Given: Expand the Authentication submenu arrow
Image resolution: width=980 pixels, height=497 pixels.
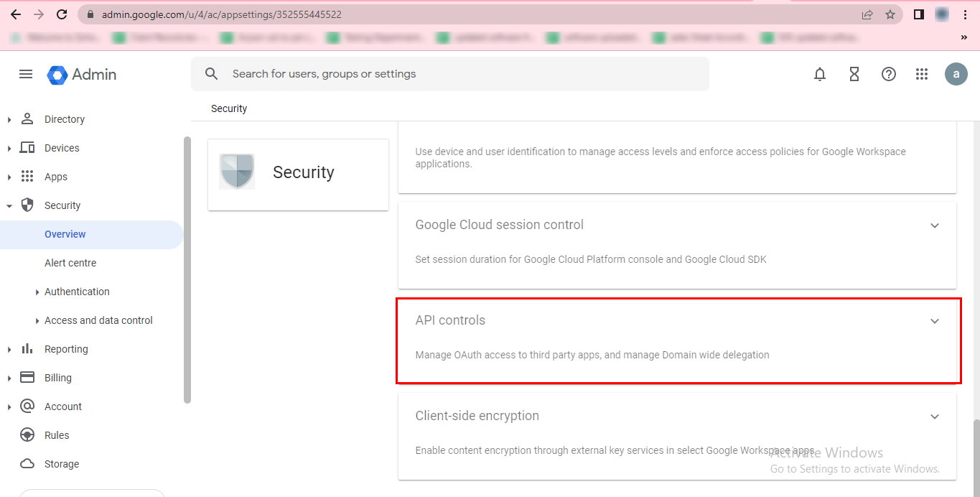Looking at the screenshot, I should tap(37, 292).
